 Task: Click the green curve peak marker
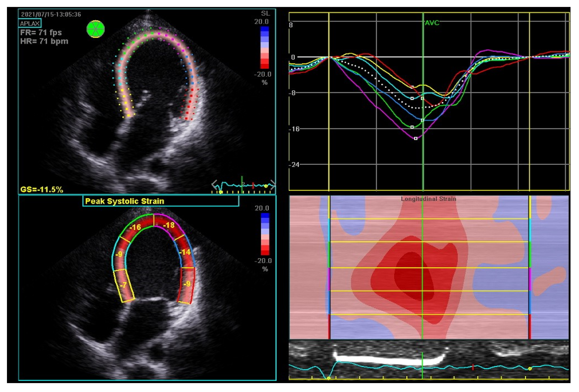tap(412, 127)
